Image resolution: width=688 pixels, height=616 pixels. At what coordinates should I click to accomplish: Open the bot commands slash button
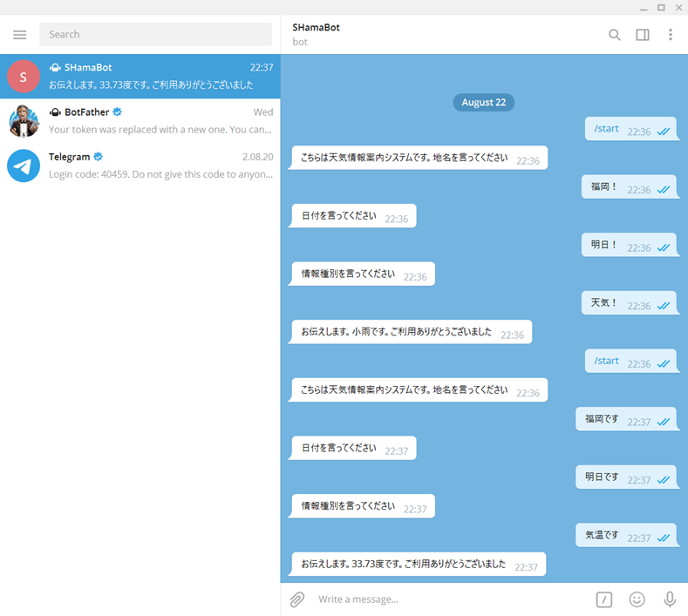[x=604, y=599]
